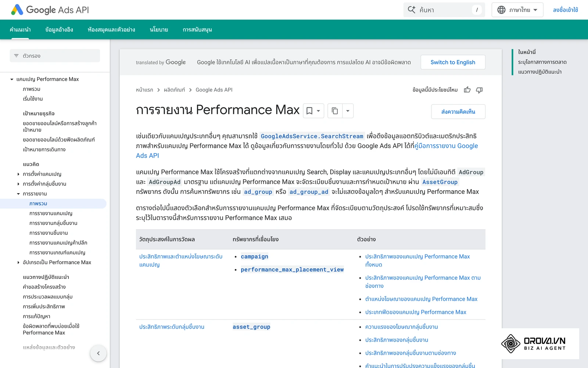This screenshot has height=368, width=588.
Task: Collapse the การรายงาน tree section
Action: click(18, 194)
